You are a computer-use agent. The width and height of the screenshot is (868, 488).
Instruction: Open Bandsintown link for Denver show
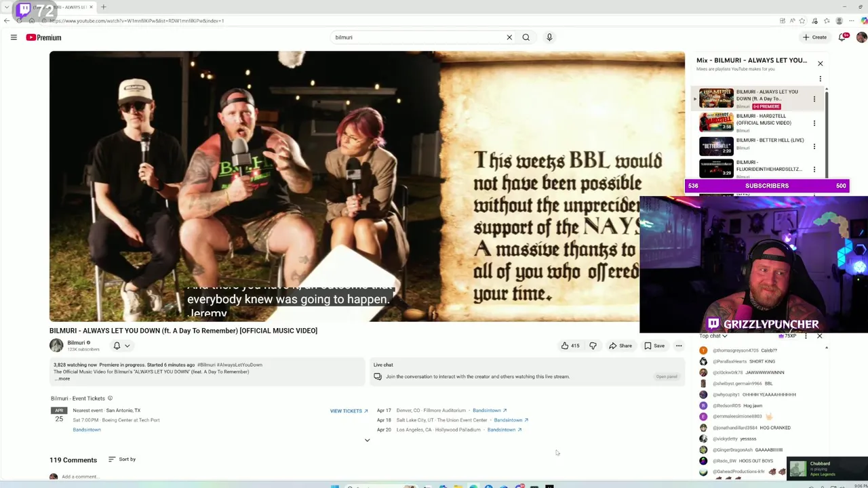[490, 411]
